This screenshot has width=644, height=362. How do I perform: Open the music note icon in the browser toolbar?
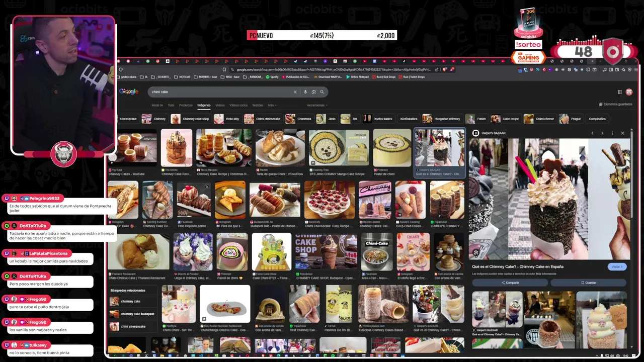click(x=605, y=69)
